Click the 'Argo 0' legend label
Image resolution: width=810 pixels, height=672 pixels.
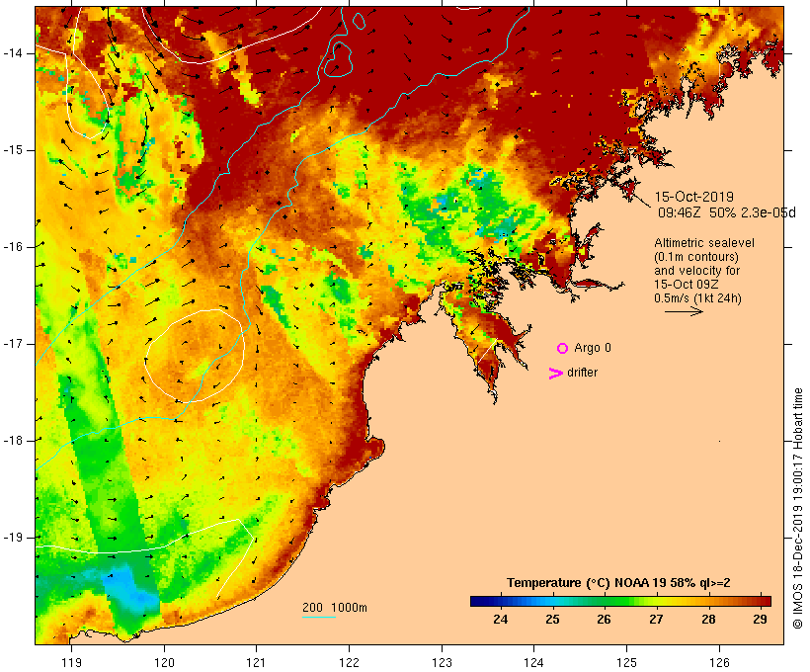pyautogui.click(x=593, y=348)
